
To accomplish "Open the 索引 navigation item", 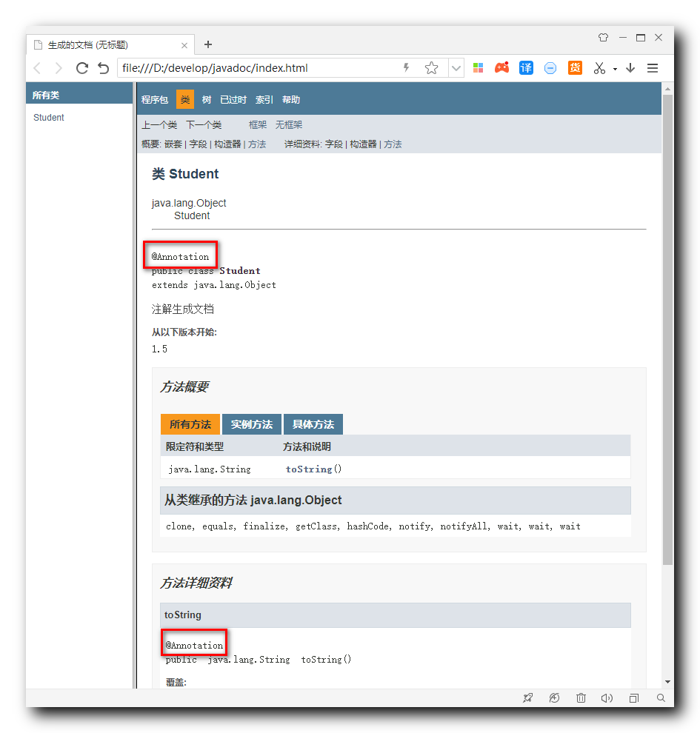I will point(264,99).
